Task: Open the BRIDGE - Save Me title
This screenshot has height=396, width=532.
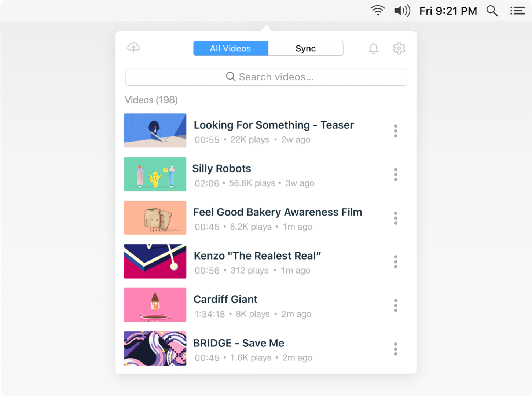Action: click(x=239, y=343)
